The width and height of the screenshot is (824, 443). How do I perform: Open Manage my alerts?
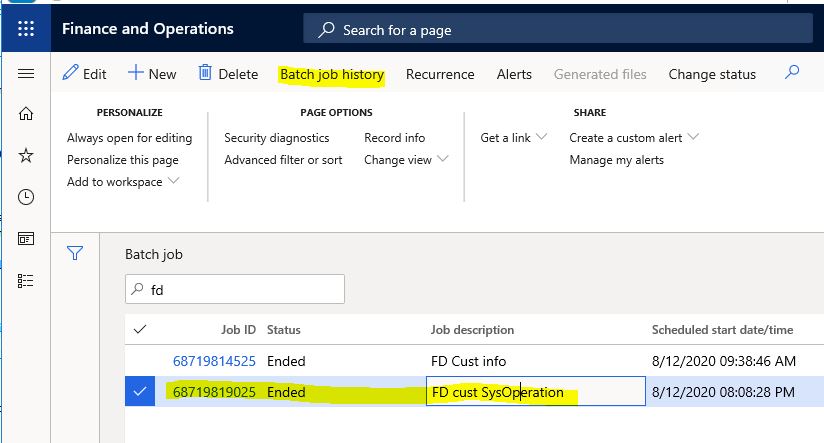tap(616, 160)
